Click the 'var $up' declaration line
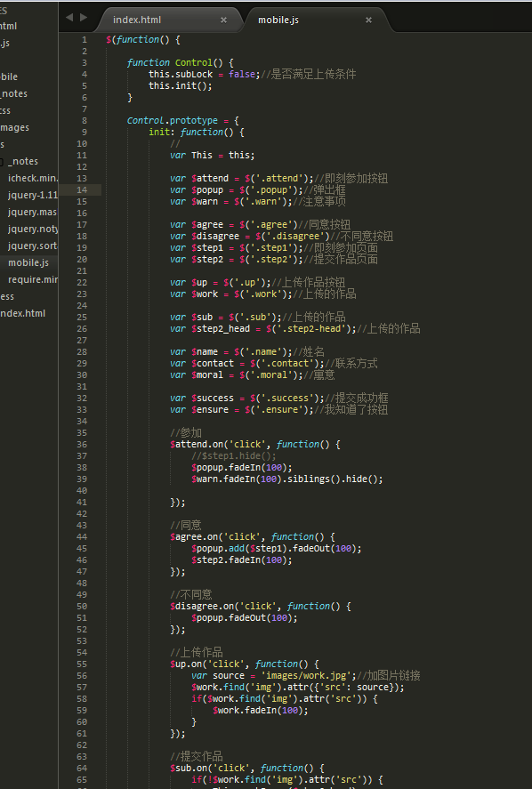Viewport: 532px width, 789px height. click(x=258, y=283)
